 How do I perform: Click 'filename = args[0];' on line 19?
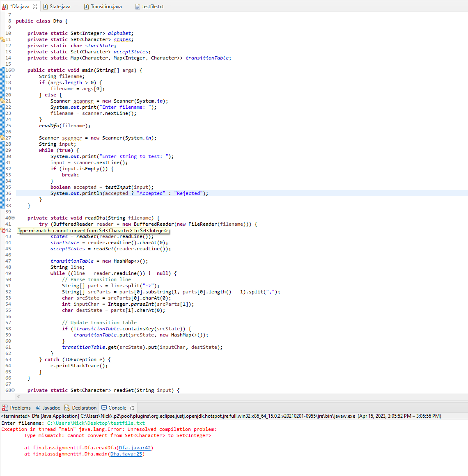78,89
